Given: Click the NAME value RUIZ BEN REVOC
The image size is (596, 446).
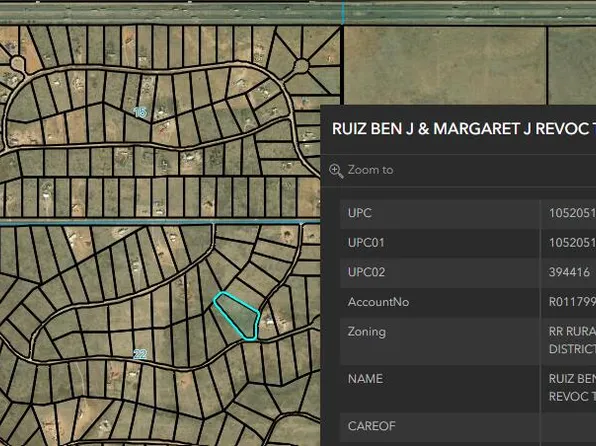Looking at the screenshot, I should 572,387.
